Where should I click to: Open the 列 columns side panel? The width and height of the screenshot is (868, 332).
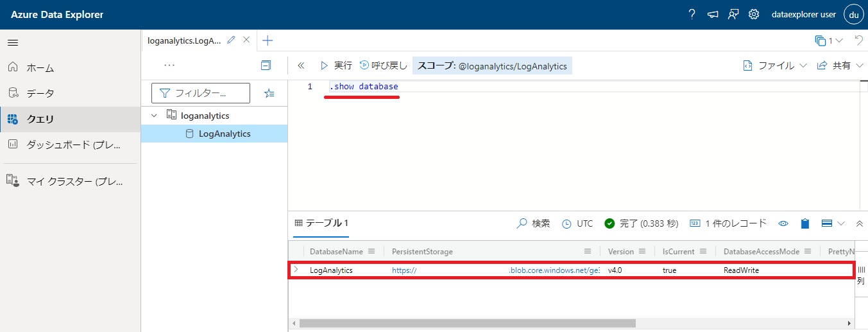coord(862,275)
